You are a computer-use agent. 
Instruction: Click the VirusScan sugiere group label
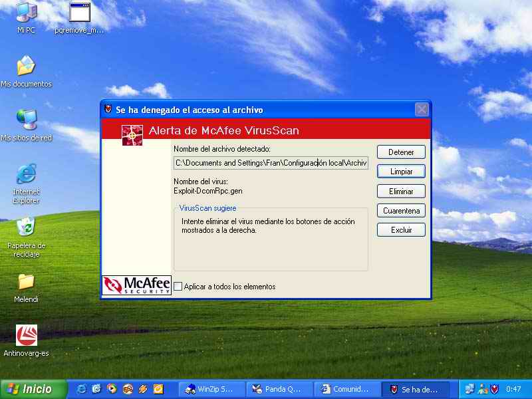pyautogui.click(x=207, y=208)
